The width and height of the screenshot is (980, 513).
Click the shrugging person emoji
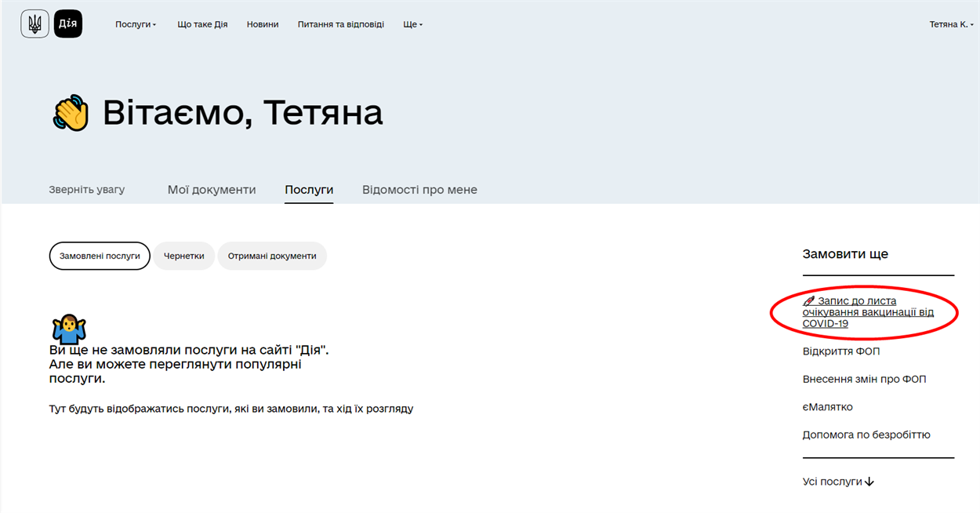[69, 329]
